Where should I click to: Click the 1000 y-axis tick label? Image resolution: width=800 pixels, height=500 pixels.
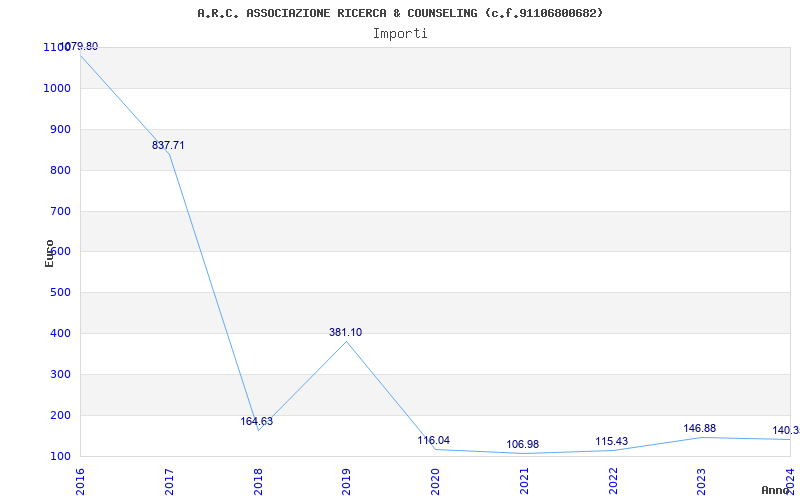(56, 88)
